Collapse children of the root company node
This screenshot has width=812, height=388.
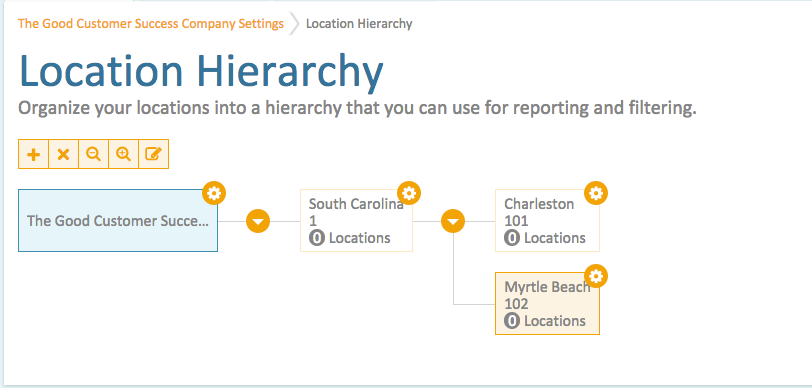click(258, 221)
